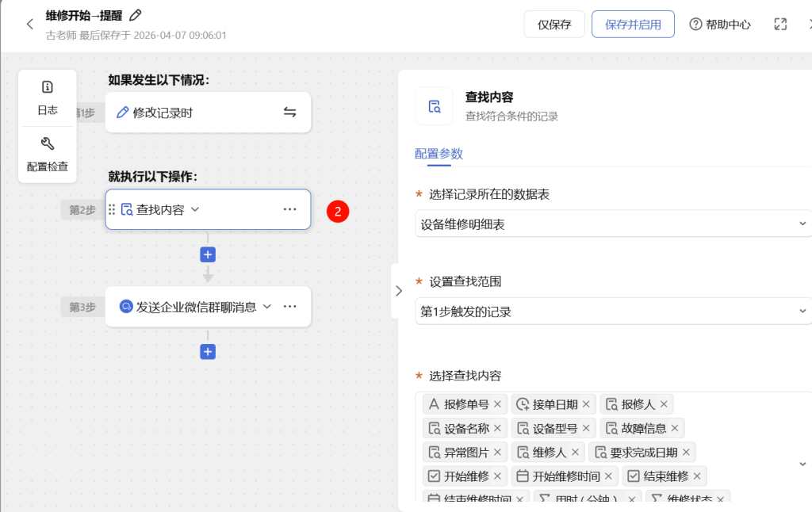Viewport: 812px width, 512px height.
Task: Click the 设置查找范围 label
Action: 465,281
